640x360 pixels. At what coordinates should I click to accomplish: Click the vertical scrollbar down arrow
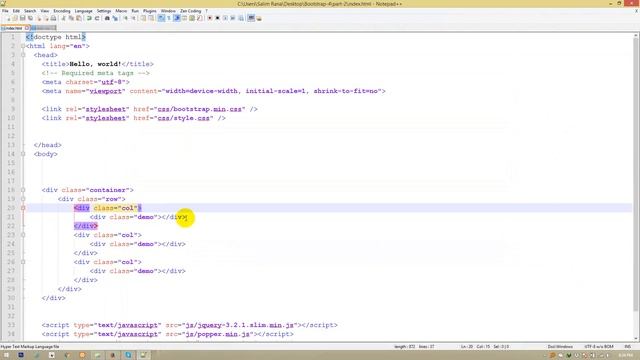coord(636,339)
